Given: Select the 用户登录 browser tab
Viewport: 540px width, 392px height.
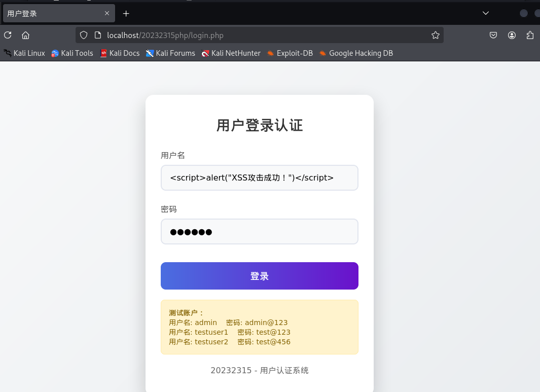Looking at the screenshot, I should 59,13.
